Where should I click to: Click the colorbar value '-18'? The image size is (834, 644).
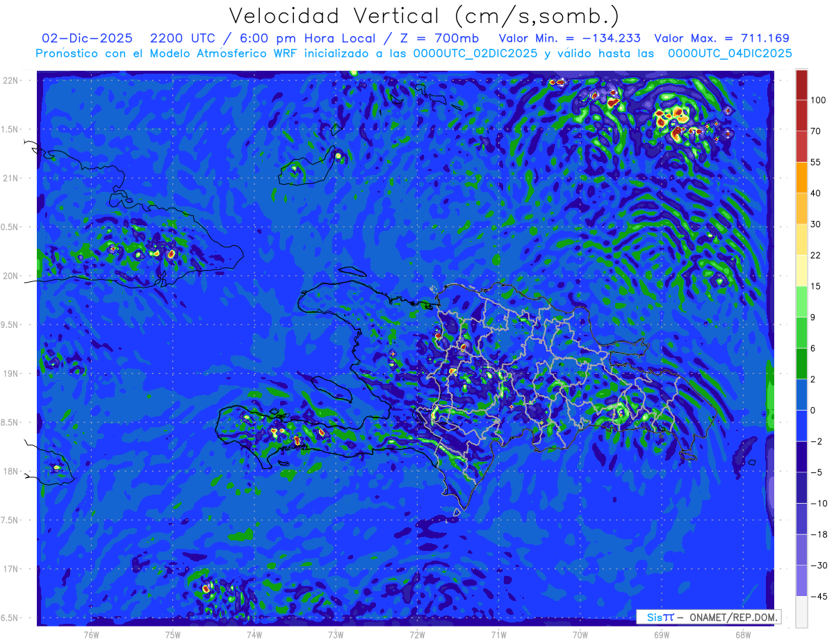819,534
